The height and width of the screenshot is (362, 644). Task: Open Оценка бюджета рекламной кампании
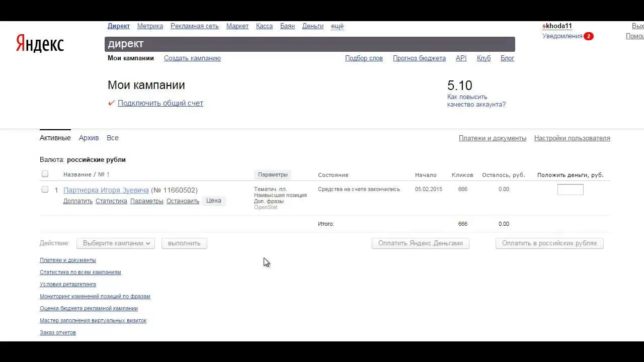pyautogui.click(x=89, y=309)
